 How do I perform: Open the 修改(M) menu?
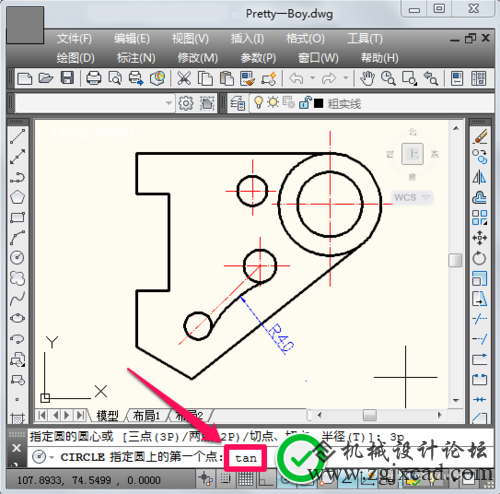click(198, 58)
